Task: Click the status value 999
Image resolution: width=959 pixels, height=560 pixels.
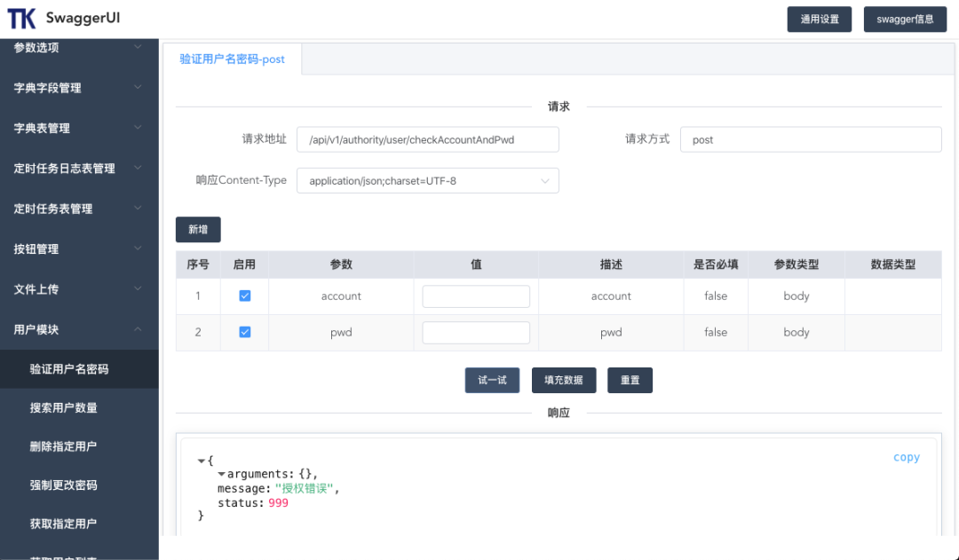Action: 278,503
